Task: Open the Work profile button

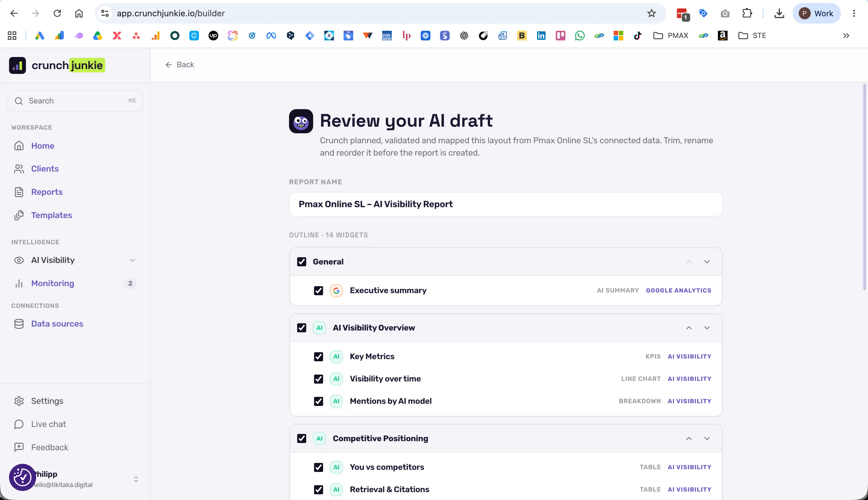Action: coord(816,13)
